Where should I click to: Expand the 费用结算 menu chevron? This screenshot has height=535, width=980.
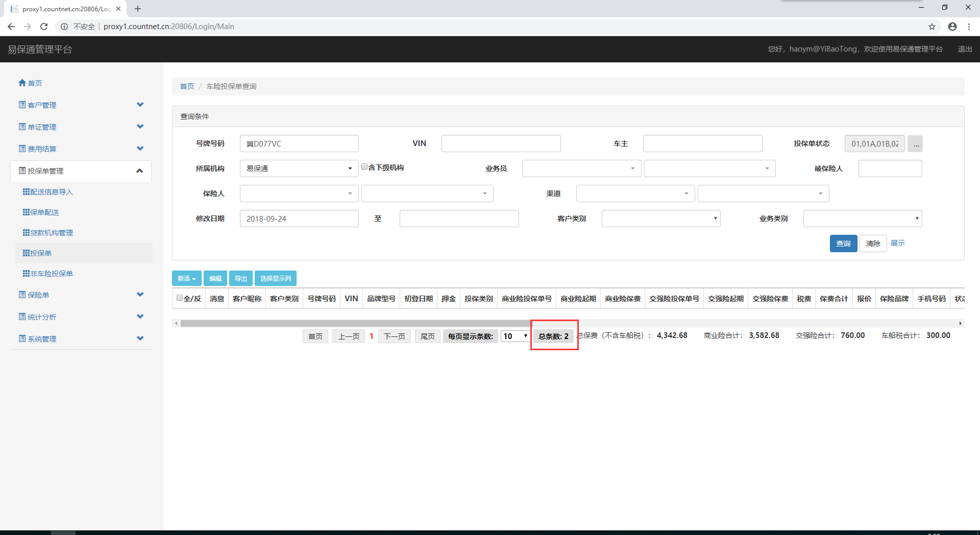point(140,149)
